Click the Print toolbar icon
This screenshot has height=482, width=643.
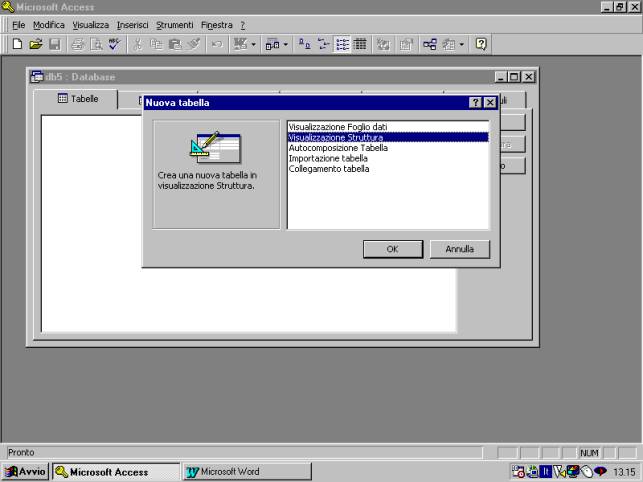(x=78, y=44)
